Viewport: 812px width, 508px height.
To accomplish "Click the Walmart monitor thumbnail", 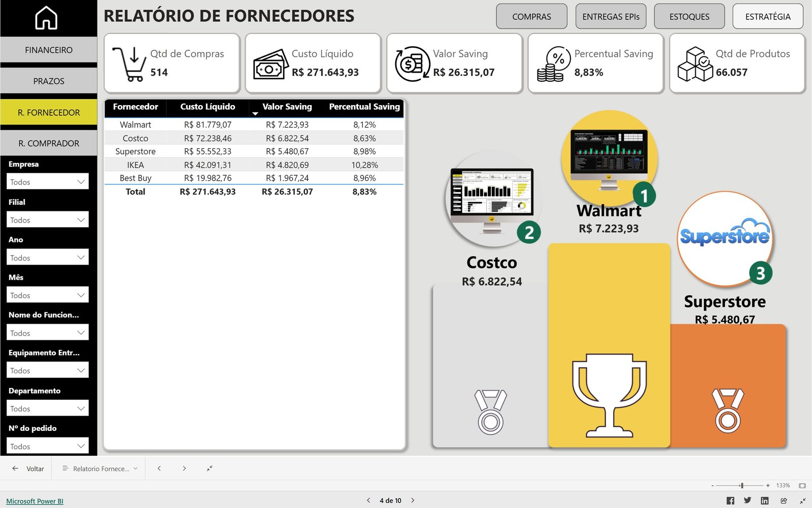I will click(x=609, y=160).
